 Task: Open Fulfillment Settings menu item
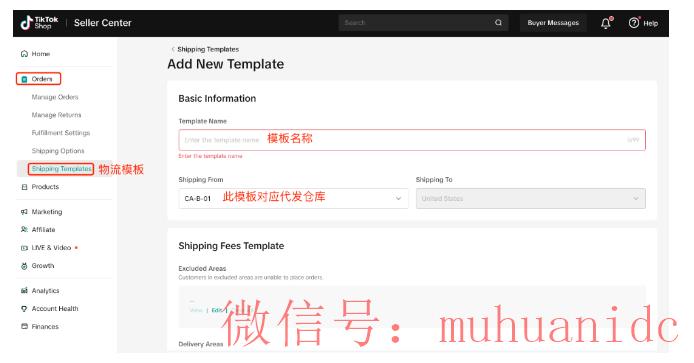61,133
